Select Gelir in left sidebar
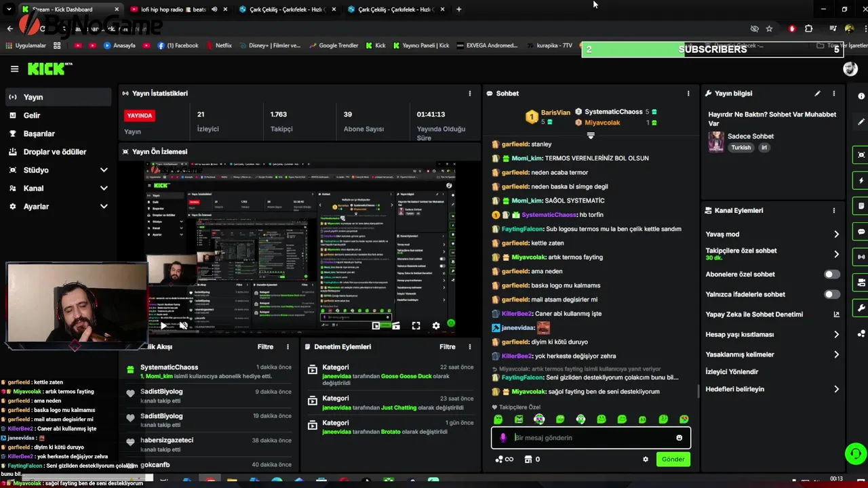Image resolution: width=868 pixels, height=488 pixels. (x=58, y=115)
